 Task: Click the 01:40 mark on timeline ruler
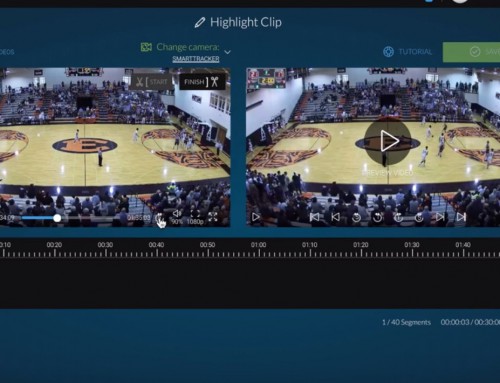463,245
